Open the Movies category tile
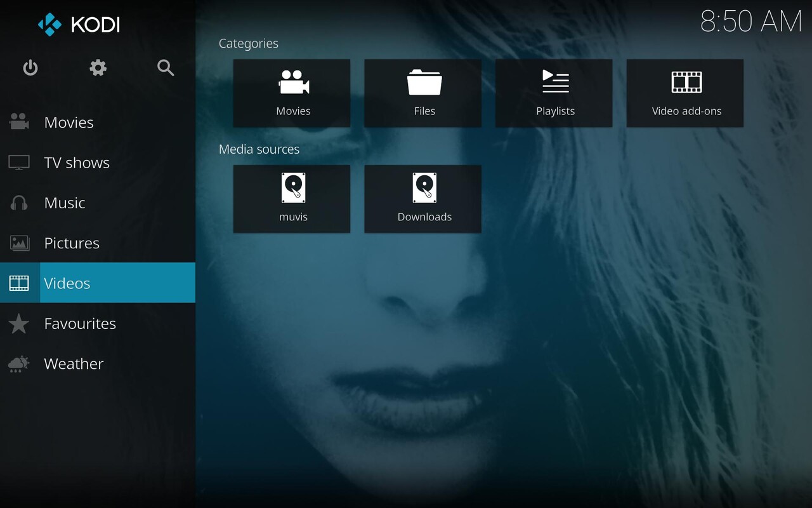812x508 pixels. pyautogui.click(x=292, y=93)
